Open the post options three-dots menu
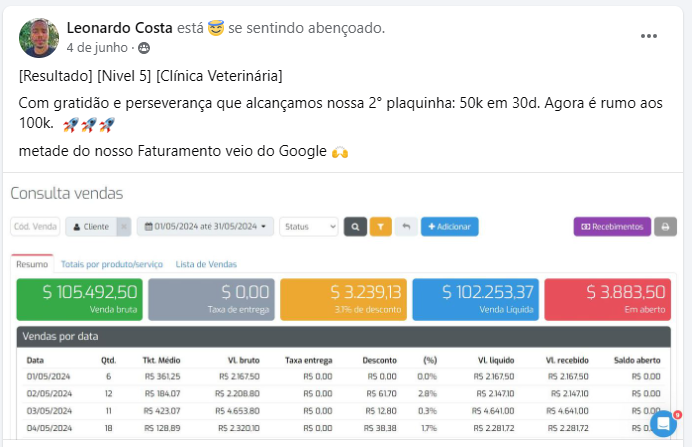 click(649, 36)
